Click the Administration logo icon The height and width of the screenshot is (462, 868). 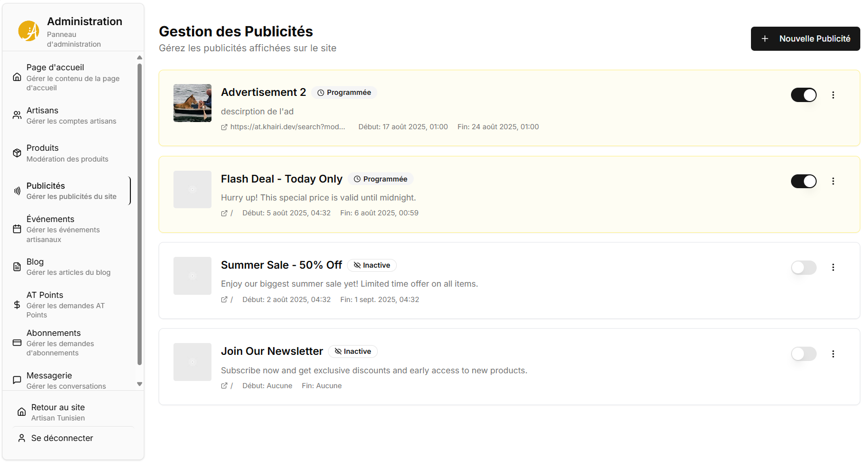click(29, 31)
